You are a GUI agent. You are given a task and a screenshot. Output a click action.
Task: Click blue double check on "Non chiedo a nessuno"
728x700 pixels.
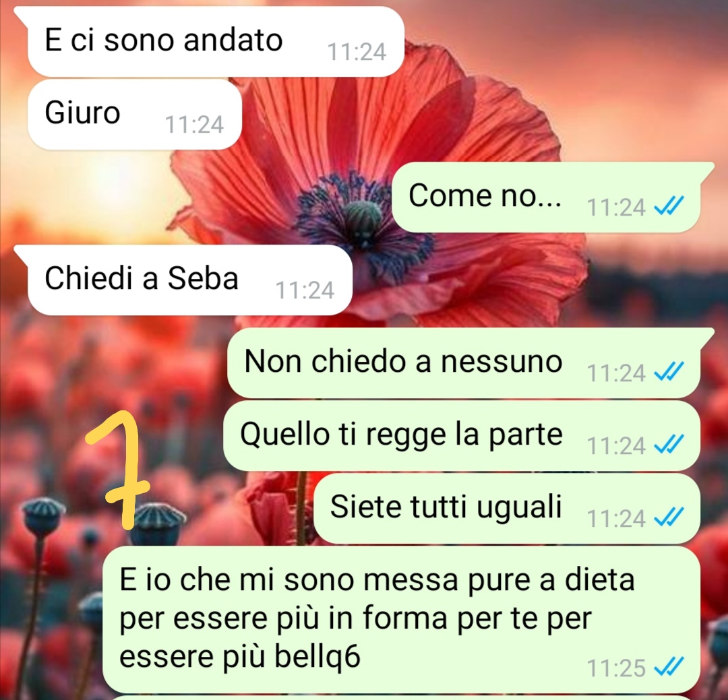click(x=668, y=372)
